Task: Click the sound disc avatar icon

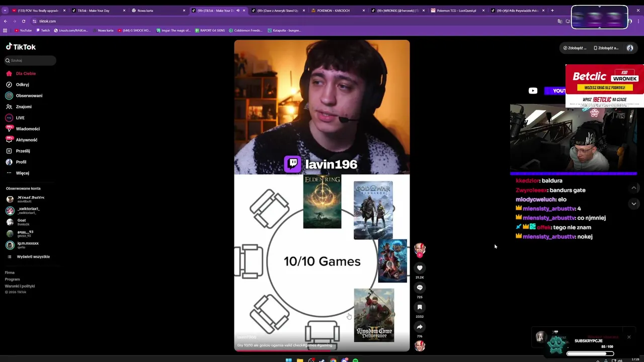Action: (x=420, y=346)
